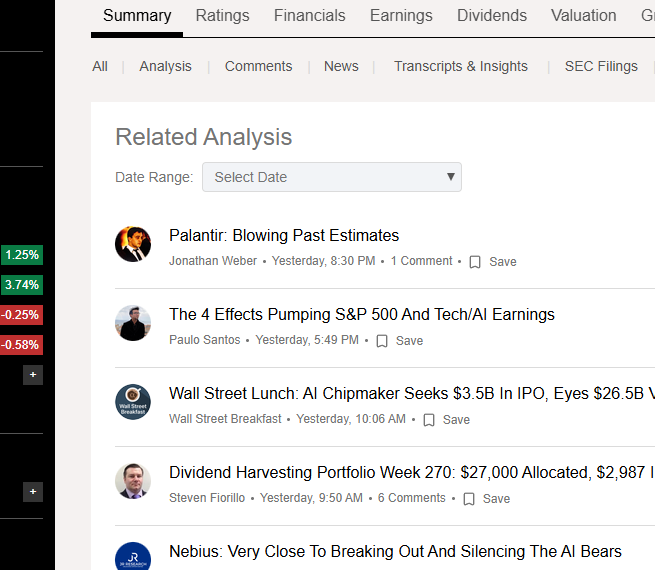
Task: Open The 4 Effects Pumping S&P 500 article
Action: pos(362,314)
